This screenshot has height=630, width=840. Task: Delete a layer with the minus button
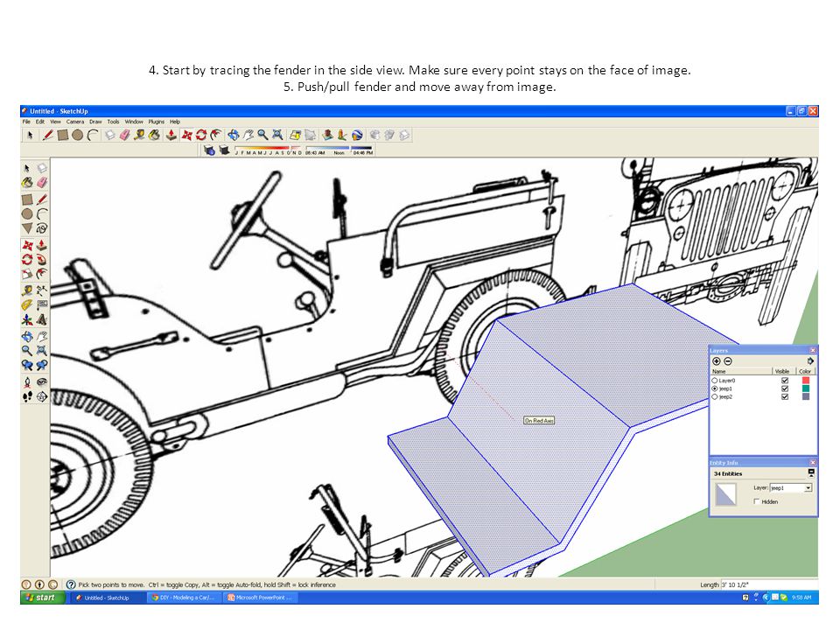coord(728,361)
